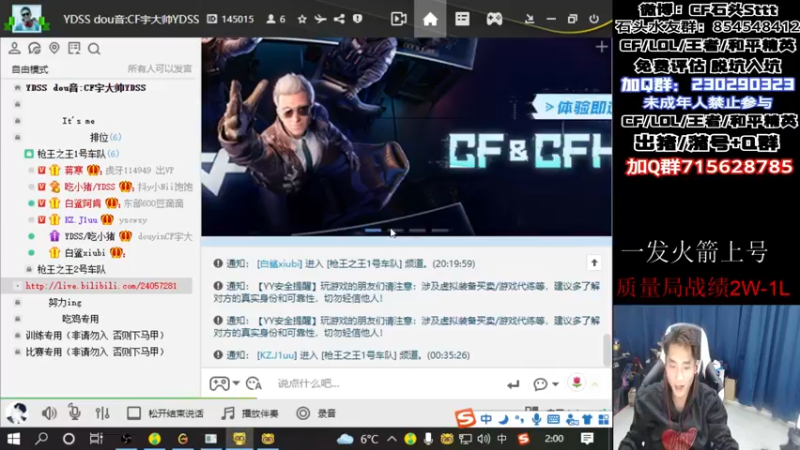Open the channel owner avatar
The width and height of the screenshot is (800, 450).
tap(27, 18)
